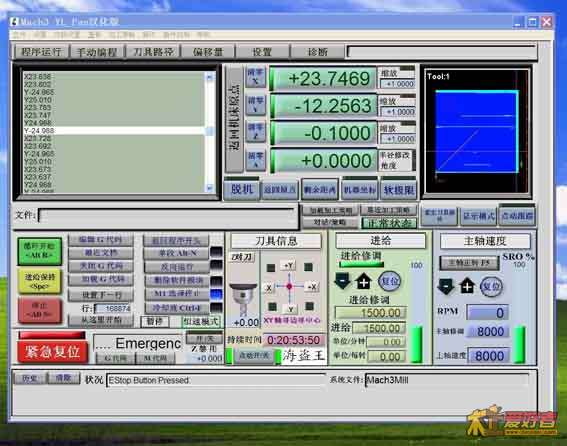
Task: Switch to the 诊断 diagnostics tab
Action: coord(317,52)
